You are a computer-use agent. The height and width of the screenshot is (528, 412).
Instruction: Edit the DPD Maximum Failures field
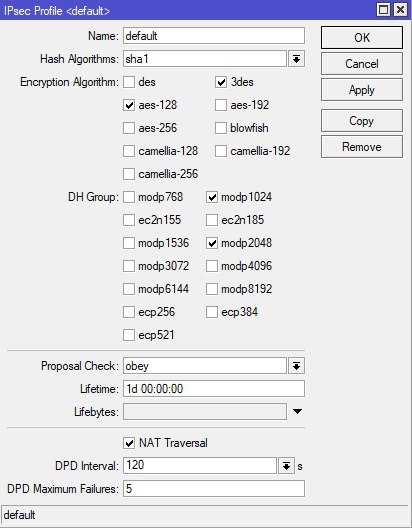click(x=214, y=489)
